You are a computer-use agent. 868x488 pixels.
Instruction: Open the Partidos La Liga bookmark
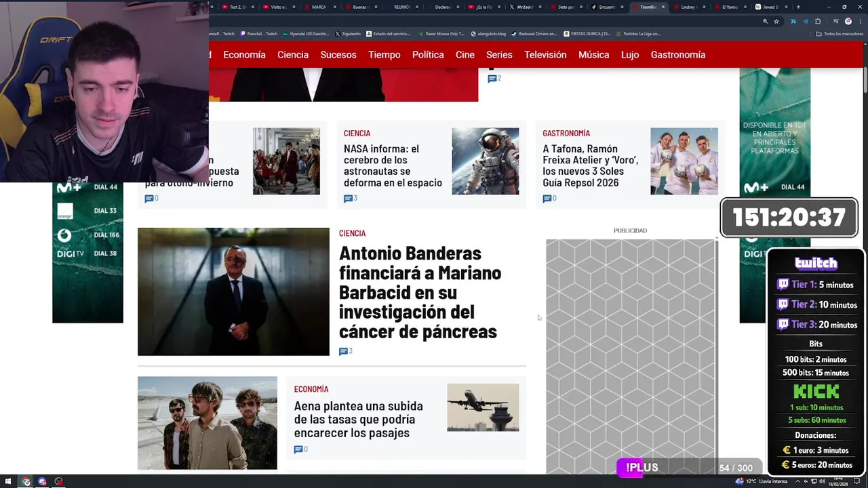pos(638,33)
